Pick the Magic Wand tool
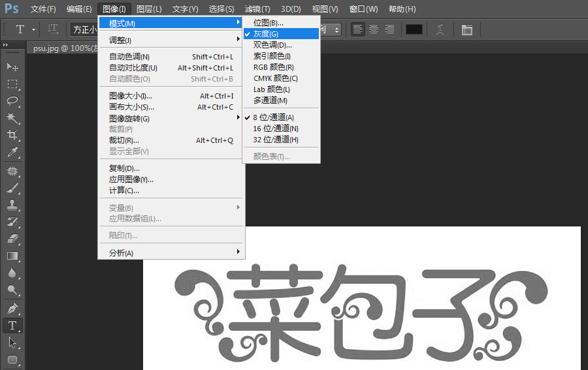This screenshot has height=370, width=588. tap(12, 118)
